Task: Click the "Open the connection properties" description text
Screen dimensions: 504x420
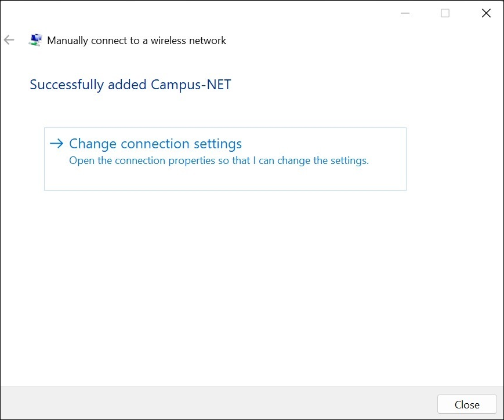Action: tap(219, 160)
